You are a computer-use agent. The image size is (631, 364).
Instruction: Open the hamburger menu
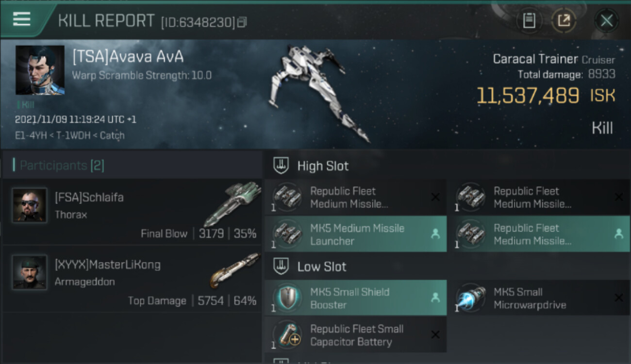coord(22,19)
